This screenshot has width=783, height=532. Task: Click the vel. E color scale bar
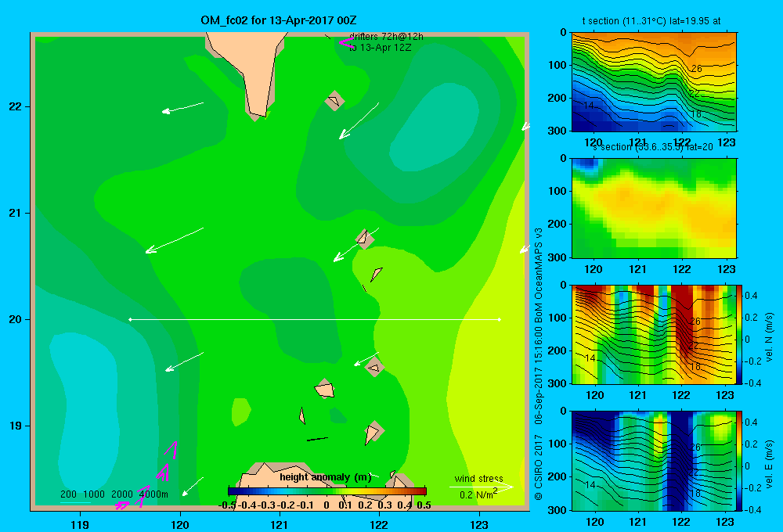[740, 461]
